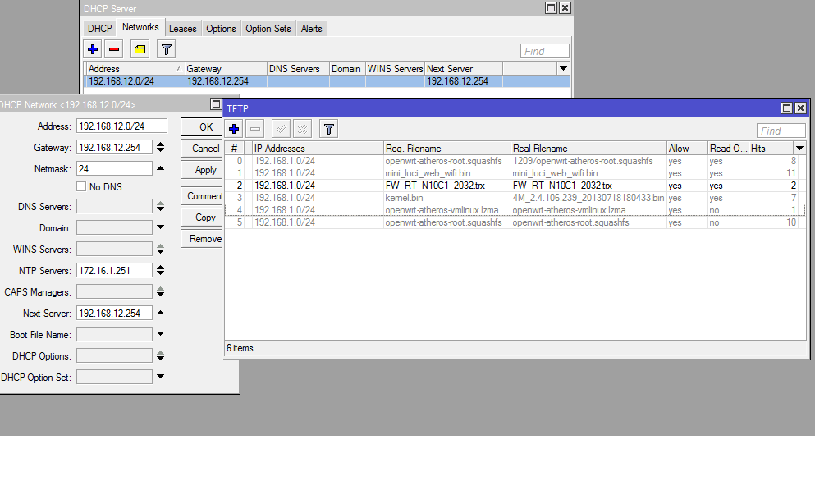The image size is (815, 504).
Task: Click the Address field 192.168.12.0/24
Action: (121, 126)
